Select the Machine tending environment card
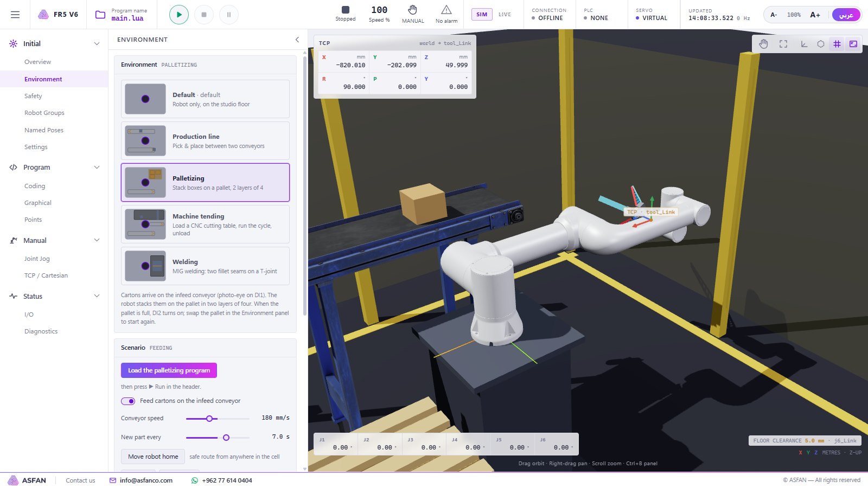Image resolution: width=868 pixels, height=488 pixels. 205,224
